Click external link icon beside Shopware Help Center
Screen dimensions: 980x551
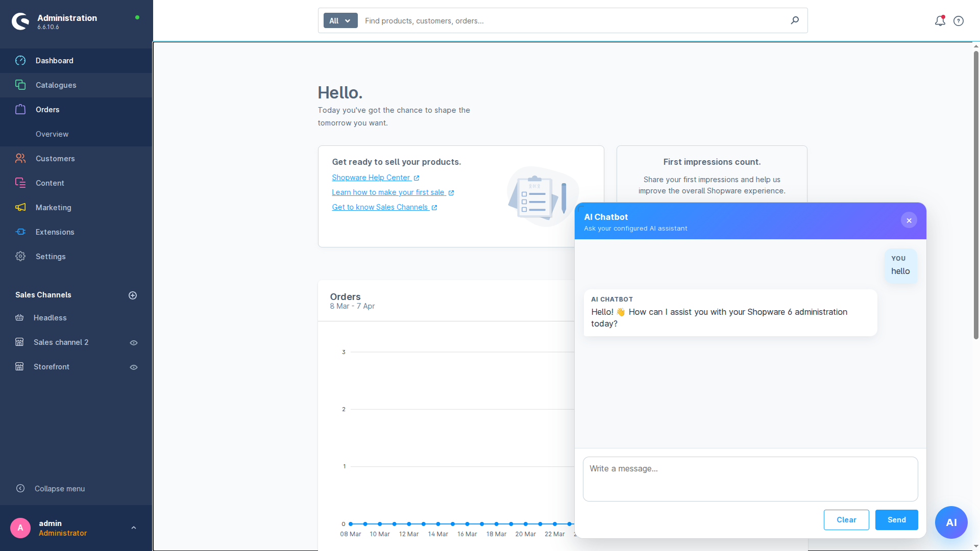click(416, 178)
